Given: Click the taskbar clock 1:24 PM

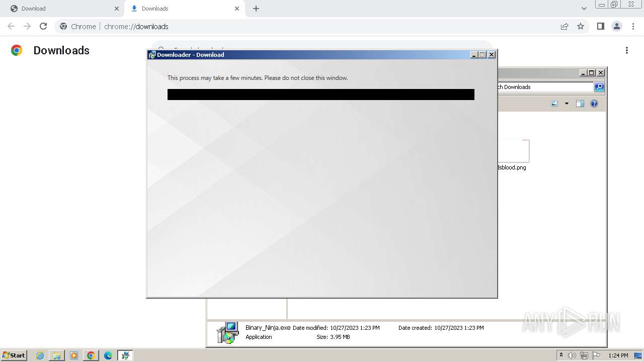Looking at the screenshot, I should (x=618, y=355).
